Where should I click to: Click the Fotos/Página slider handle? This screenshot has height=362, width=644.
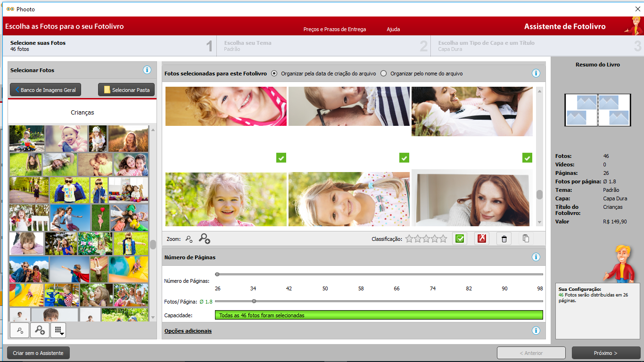[254, 301]
